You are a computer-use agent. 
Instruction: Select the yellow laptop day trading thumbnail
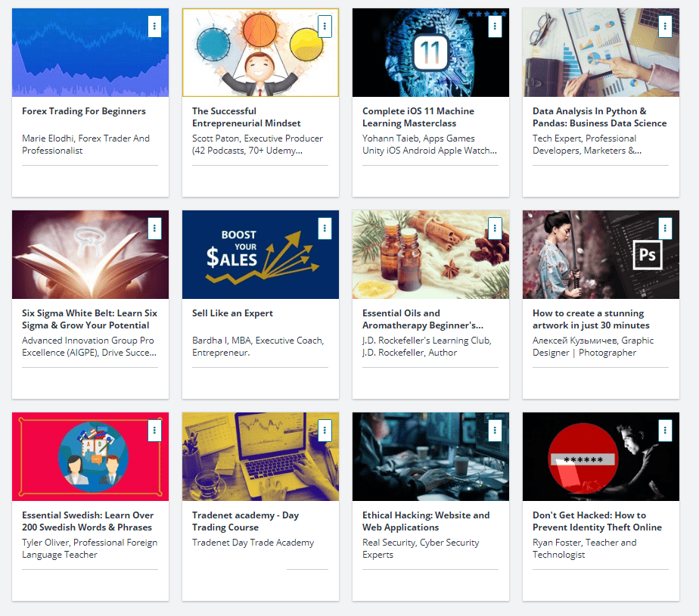tap(261, 457)
